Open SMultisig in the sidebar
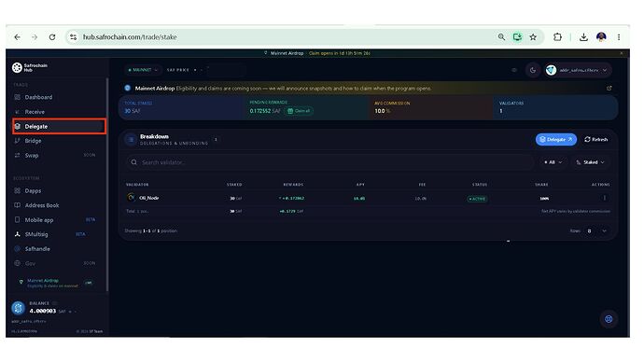 pos(36,234)
